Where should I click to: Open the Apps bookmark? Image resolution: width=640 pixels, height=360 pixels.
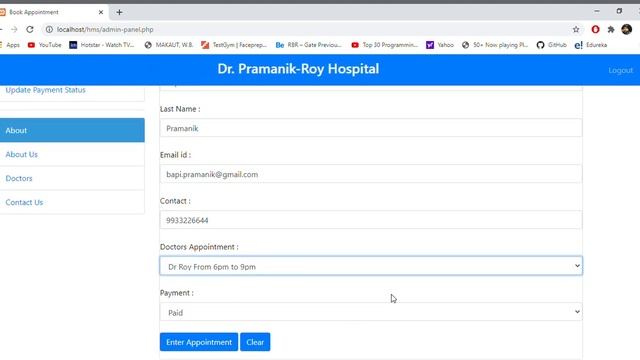9,45
